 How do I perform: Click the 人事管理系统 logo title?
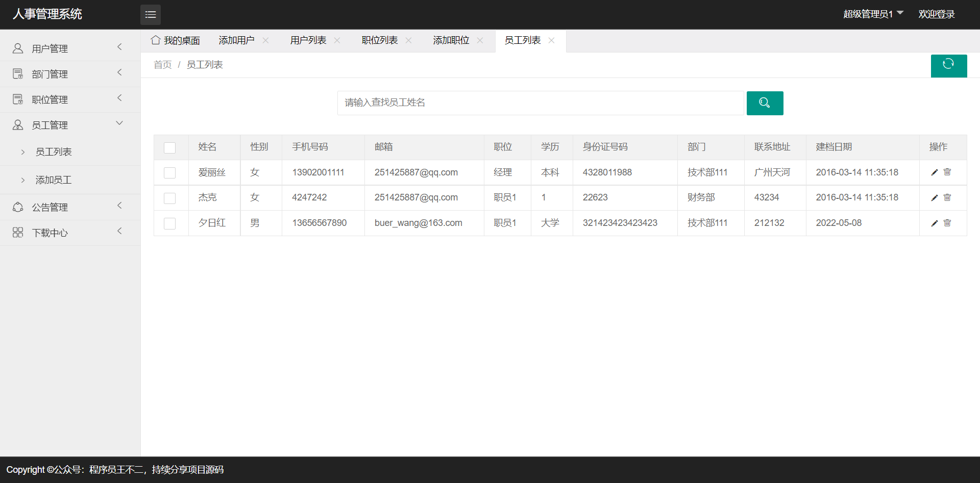(47, 14)
